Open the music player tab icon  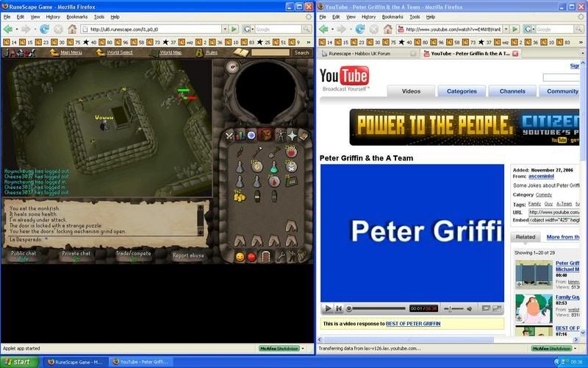pos(302,257)
